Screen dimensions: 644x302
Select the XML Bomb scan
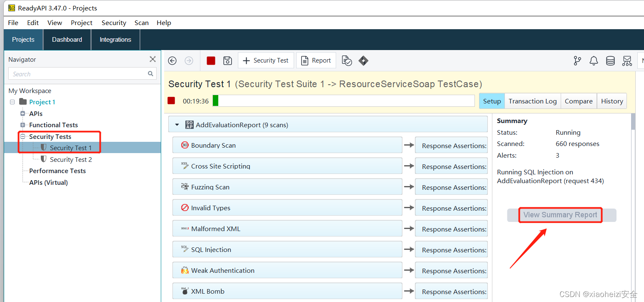click(x=287, y=291)
